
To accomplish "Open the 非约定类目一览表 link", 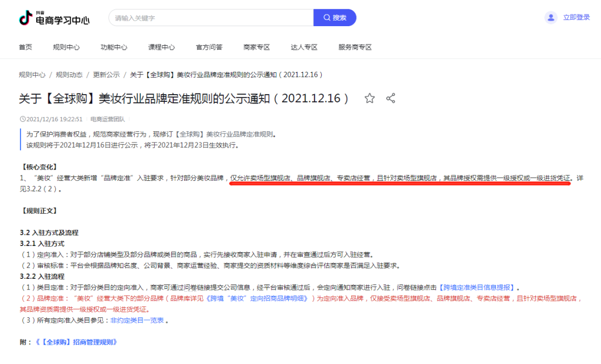I will pos(137,321).
